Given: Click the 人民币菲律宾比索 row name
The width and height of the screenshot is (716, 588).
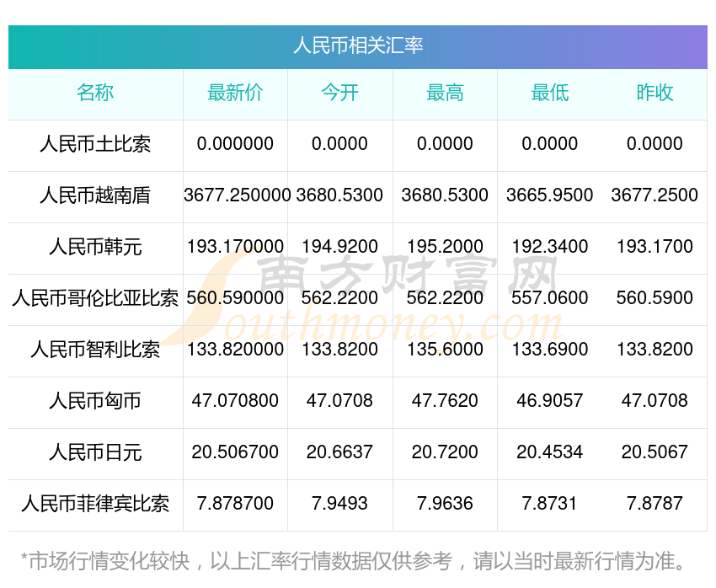Looking at the screenshot, I should pos(95,504).
